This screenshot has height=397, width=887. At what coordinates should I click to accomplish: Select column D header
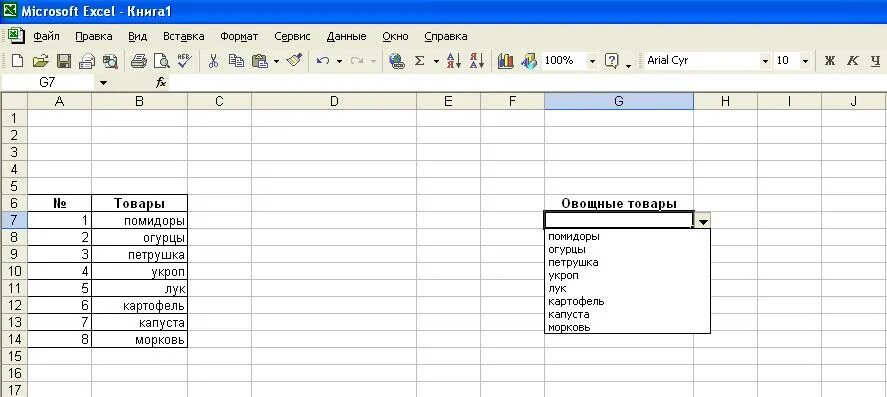pos(334,101)
